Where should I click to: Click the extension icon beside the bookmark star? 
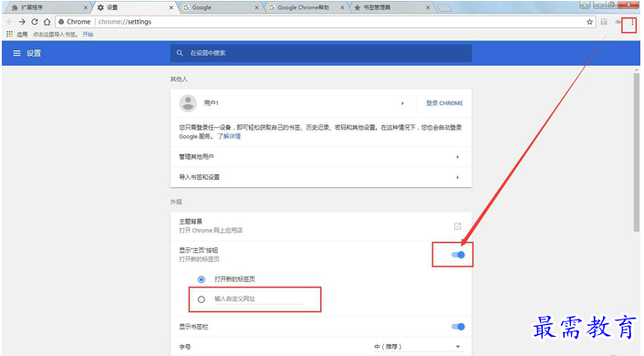pyautogui.click(x=604, y=22)
